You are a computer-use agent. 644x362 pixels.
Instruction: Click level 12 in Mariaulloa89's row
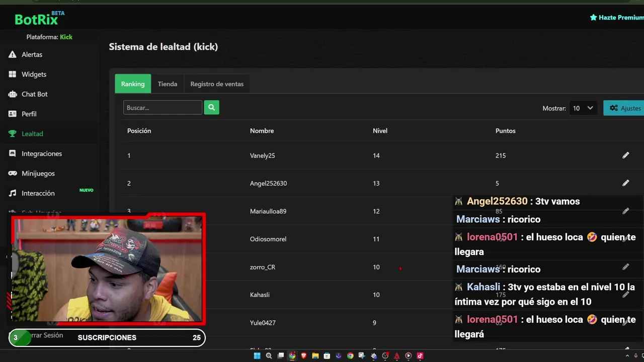[376, 211]
